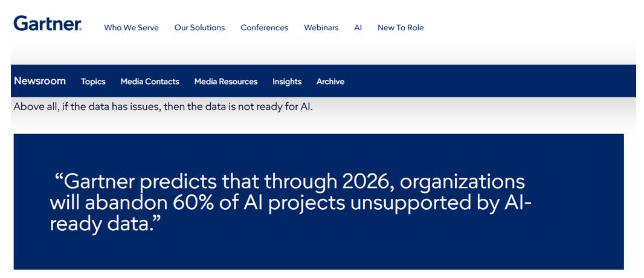
Task: Click the word 'organizations' in the quote
Action: [x=463, y=183]
